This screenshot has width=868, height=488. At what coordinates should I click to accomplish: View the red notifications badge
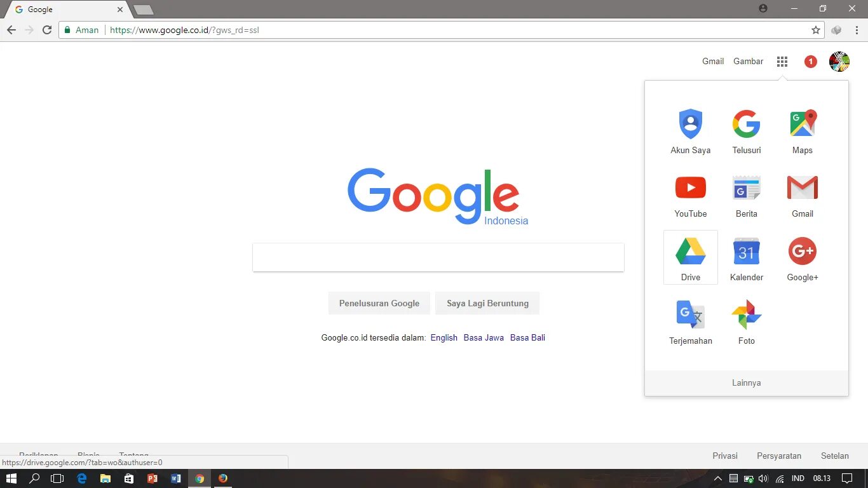810,62
